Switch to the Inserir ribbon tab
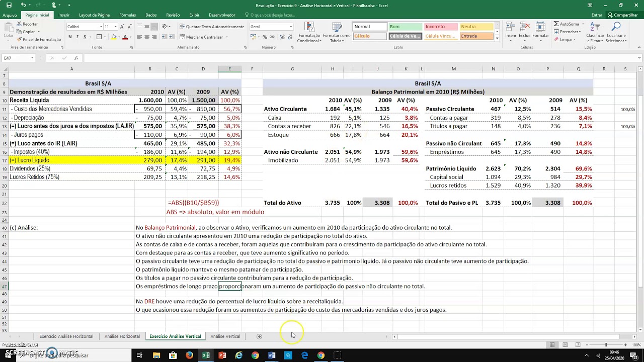This screenshot has height=362, width=644. (64, 15)
